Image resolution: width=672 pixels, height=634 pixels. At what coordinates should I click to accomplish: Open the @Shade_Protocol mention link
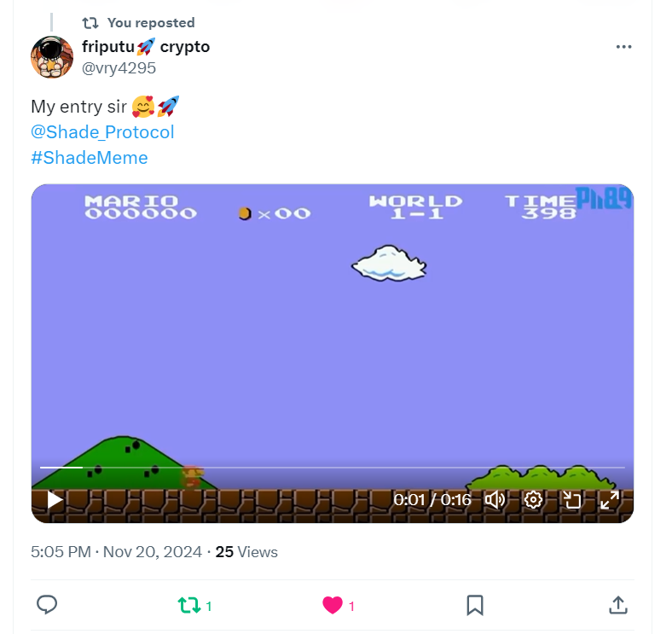click(102, 132)
